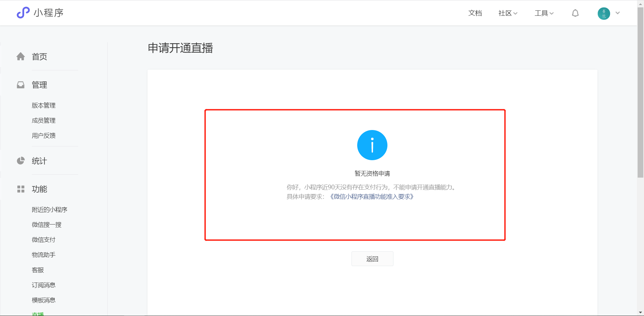Click the 具体申请要求 label
This screenshot has height=316, width=644.
tap(305, 197)
